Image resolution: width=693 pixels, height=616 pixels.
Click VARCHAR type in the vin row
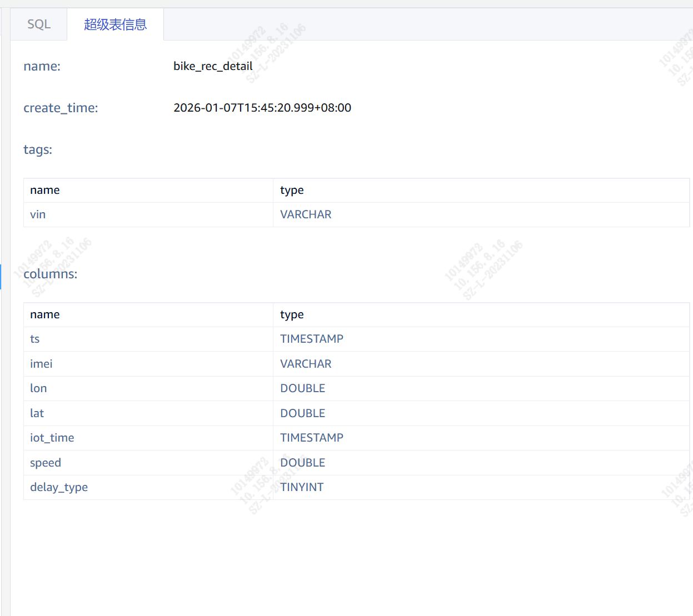pos(306,214)
